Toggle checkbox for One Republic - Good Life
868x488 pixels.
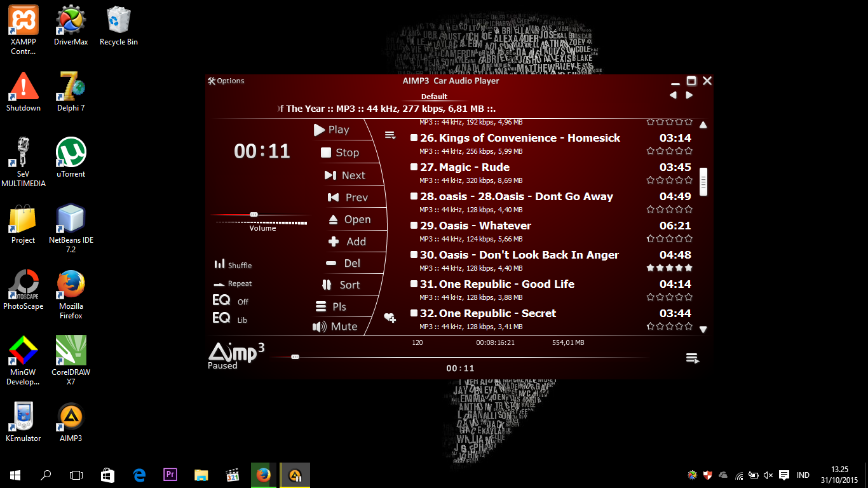(x=414, y=284)
